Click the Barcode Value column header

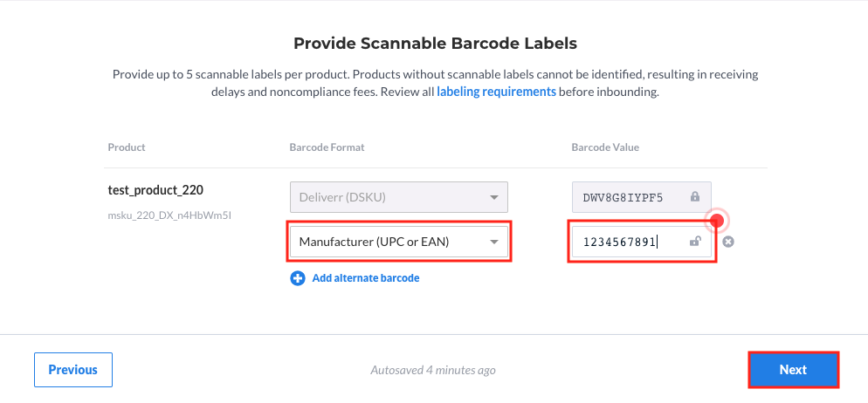(605, 147)
